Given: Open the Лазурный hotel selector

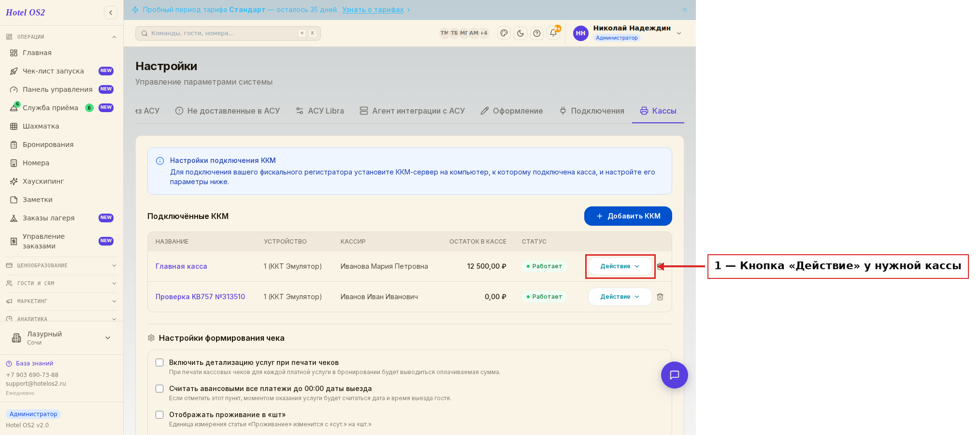Looking at the screenshot, I should pyautogui.click(x=61, y=338).
